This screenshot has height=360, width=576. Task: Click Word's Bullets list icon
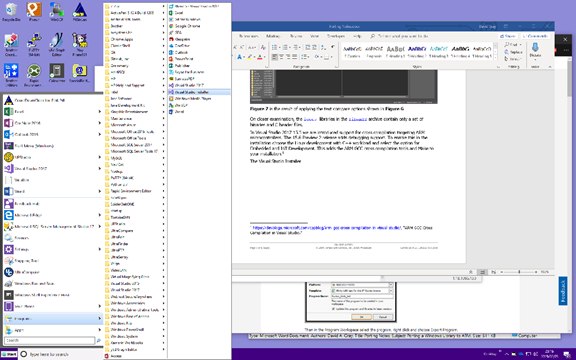274,47
